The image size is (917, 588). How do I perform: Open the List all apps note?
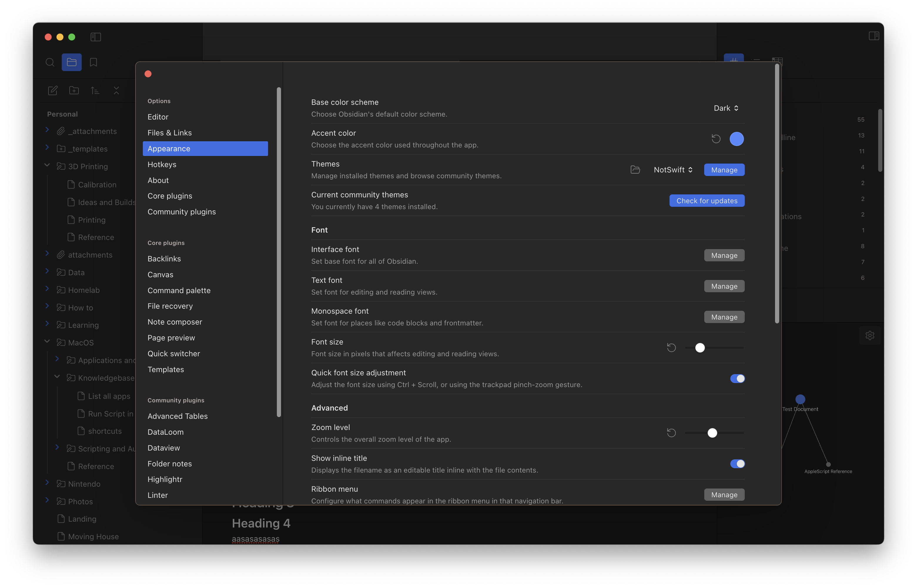coord(109,396)
